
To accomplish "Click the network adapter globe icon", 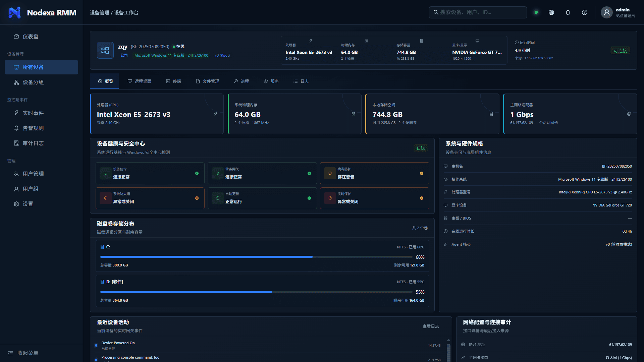I will (629, 114).
